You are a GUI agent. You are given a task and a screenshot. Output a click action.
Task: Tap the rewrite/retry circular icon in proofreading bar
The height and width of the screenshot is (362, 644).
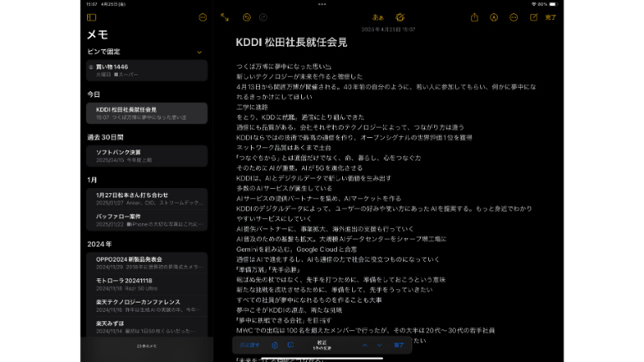tap(275, 345)
